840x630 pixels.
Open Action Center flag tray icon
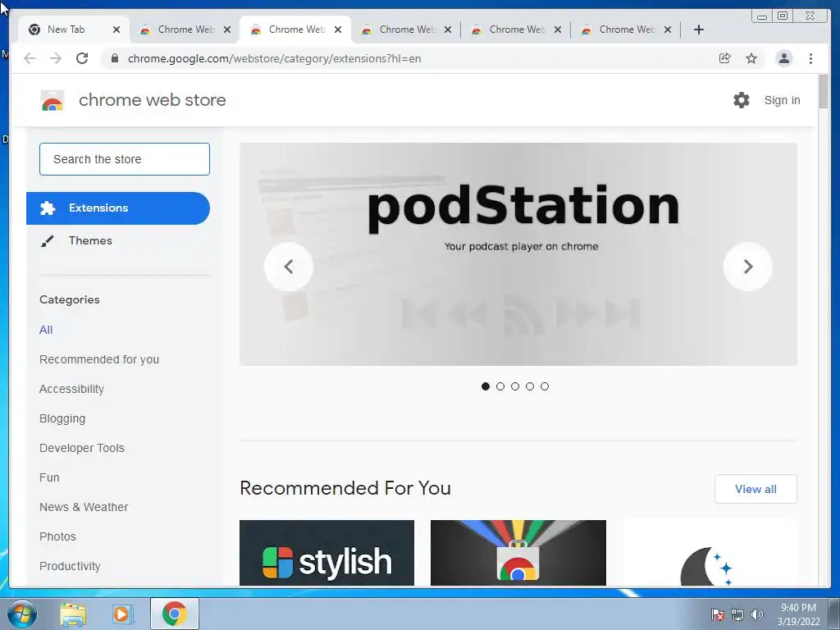pyautogui.click(x=717, y=614)
